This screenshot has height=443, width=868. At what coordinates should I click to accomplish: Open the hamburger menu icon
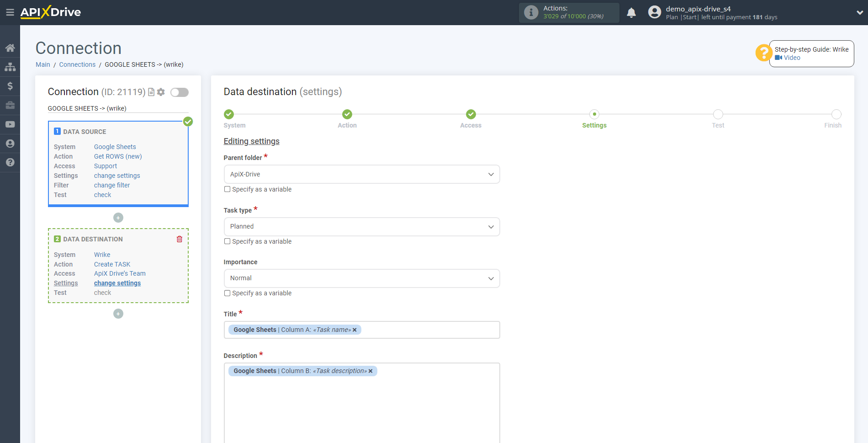(10, 12)
